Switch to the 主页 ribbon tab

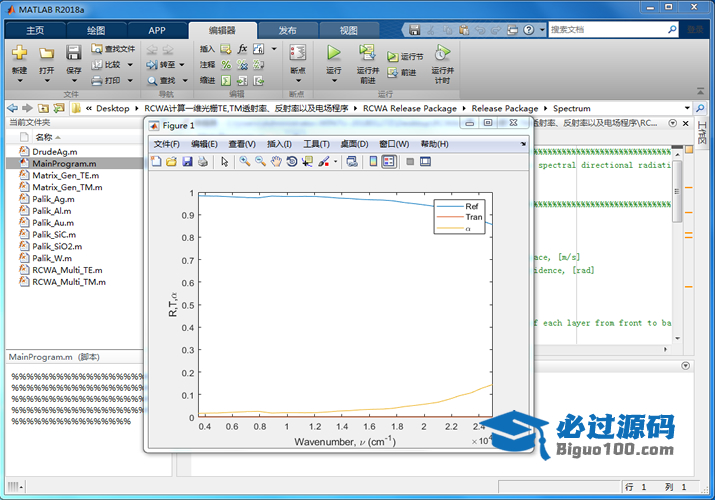click(x=35, y=31)
